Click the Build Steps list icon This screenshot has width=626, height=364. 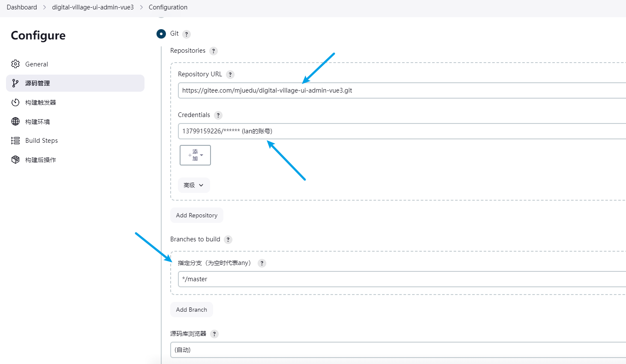(x=15, y=141)
